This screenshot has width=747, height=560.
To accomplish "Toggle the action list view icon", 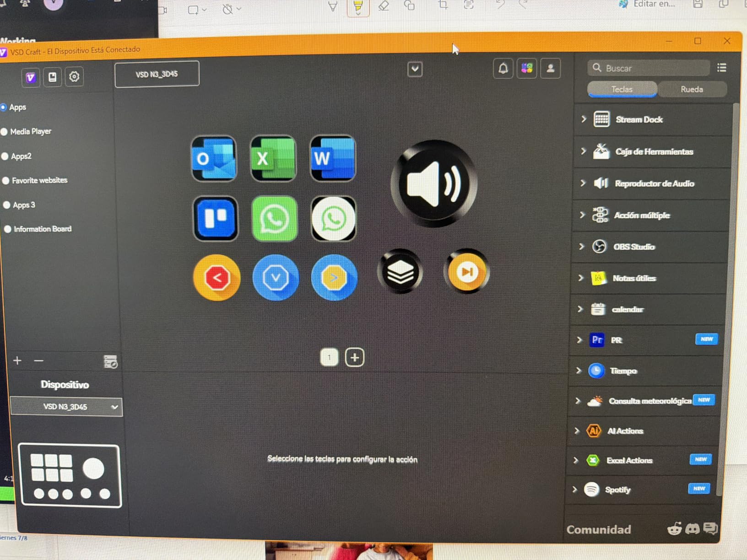I will pyautogui.click(x=722, y=68).
